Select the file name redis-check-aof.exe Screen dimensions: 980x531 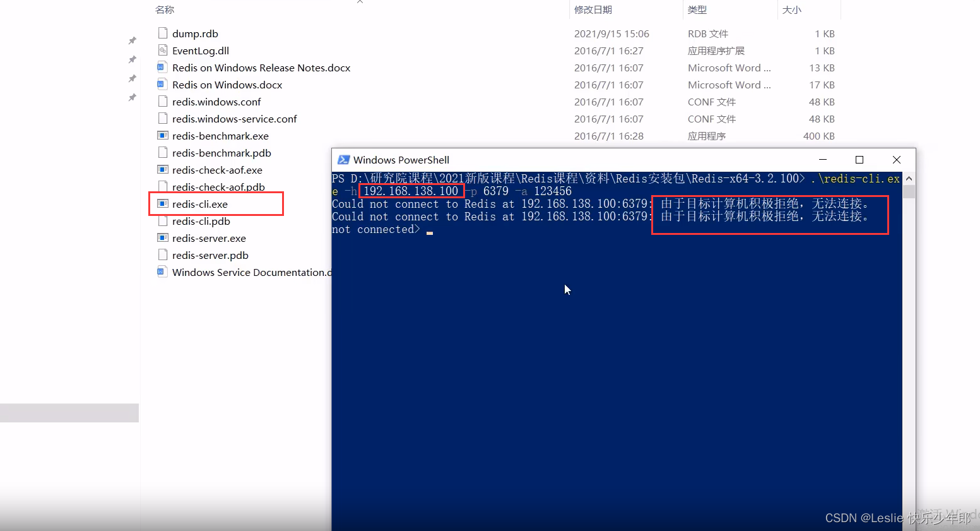click(217, 170)
